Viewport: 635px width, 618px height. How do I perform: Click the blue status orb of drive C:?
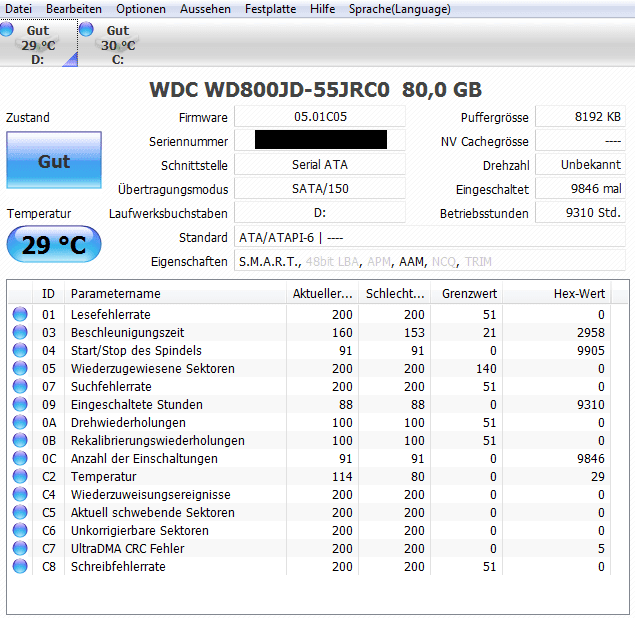point(86,29)
